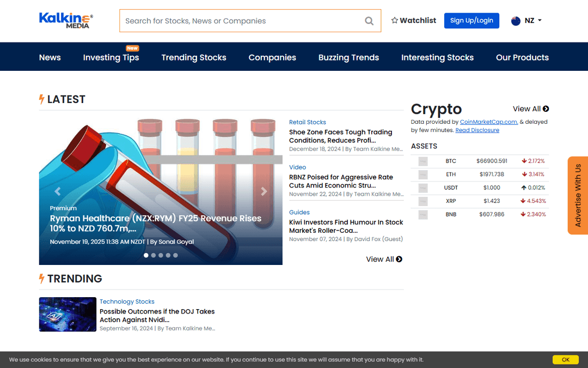
Task: Select the third carousel dot
Action: 161,255
